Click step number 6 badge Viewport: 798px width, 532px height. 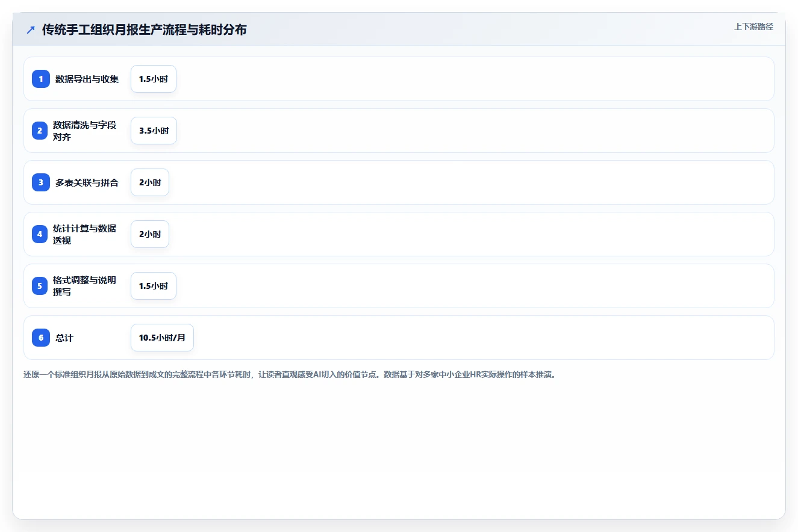tap(41, 338)
